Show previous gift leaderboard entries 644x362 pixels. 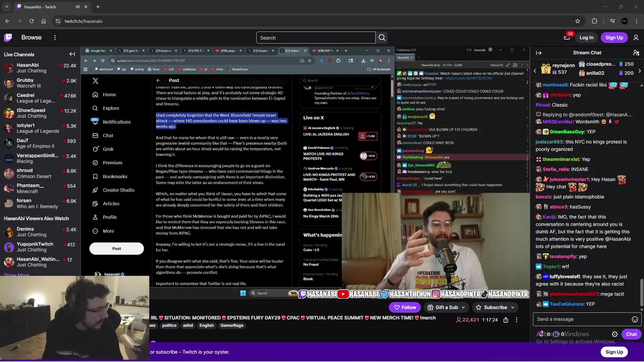pos(535,71)
